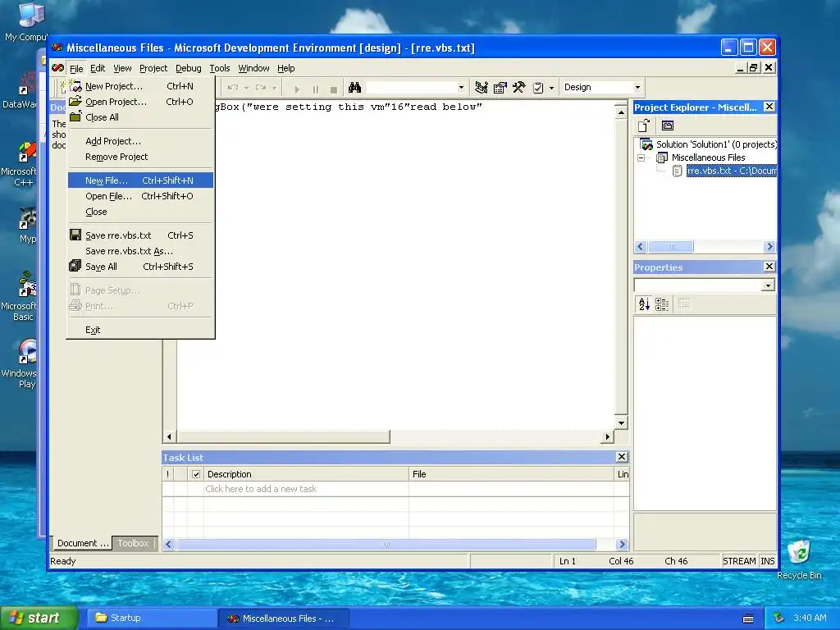840x630 pixels.
Task: Click the Save floppy icon in File menu
Action: [75, 235]
